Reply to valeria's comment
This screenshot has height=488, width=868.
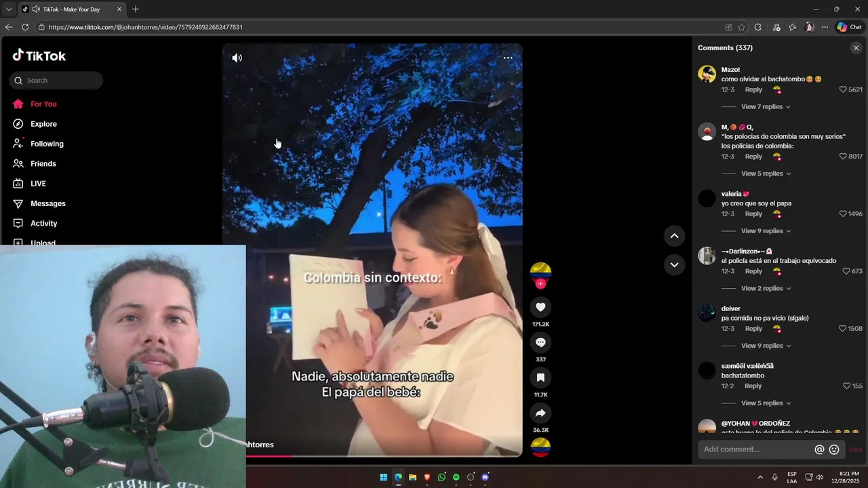tap(753, 213)
